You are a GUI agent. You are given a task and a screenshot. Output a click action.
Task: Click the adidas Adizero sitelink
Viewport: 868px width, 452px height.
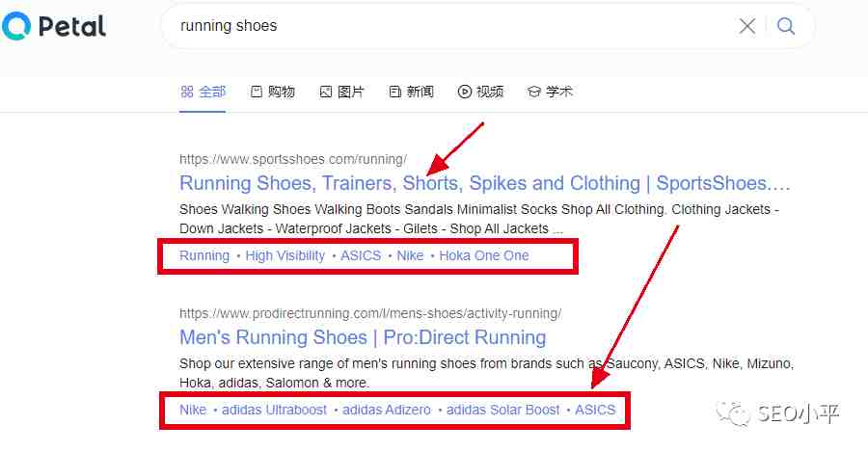pos(387,410)
